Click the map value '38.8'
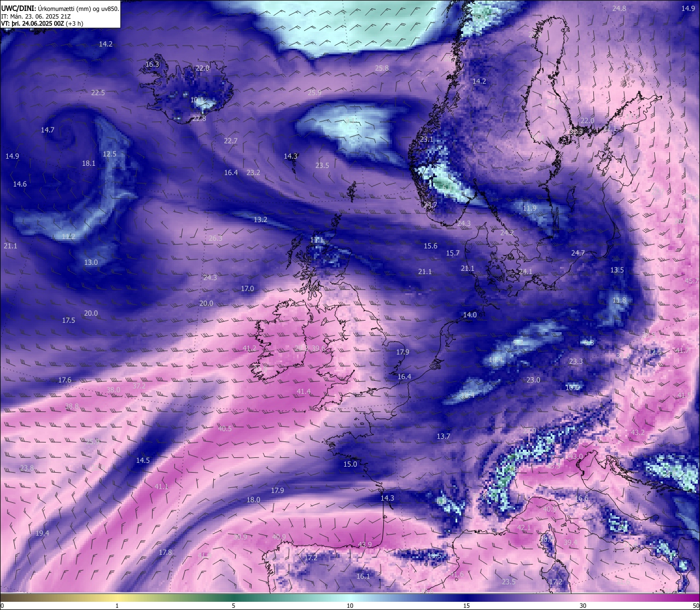The height and width of the screenshot is (610, 700). click(x=72, y=406)
